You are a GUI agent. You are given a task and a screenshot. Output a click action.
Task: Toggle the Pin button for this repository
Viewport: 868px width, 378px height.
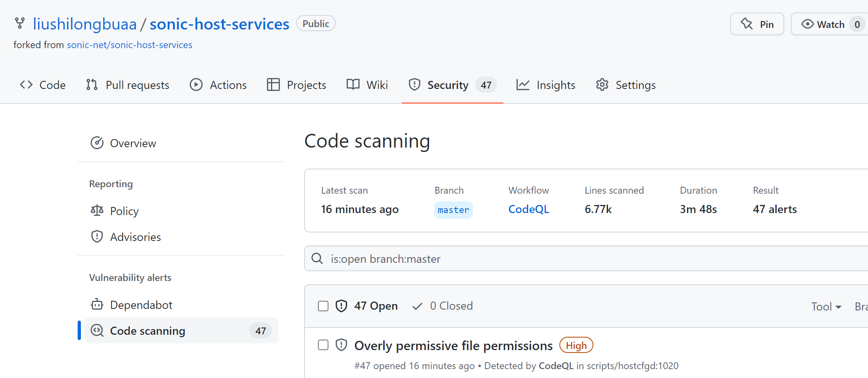tap(757, 24)
